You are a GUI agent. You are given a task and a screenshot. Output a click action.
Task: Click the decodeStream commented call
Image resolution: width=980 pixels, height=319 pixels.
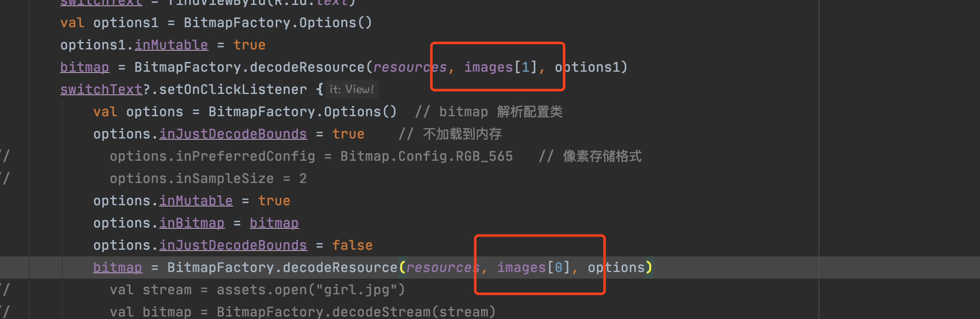(356, 312)
